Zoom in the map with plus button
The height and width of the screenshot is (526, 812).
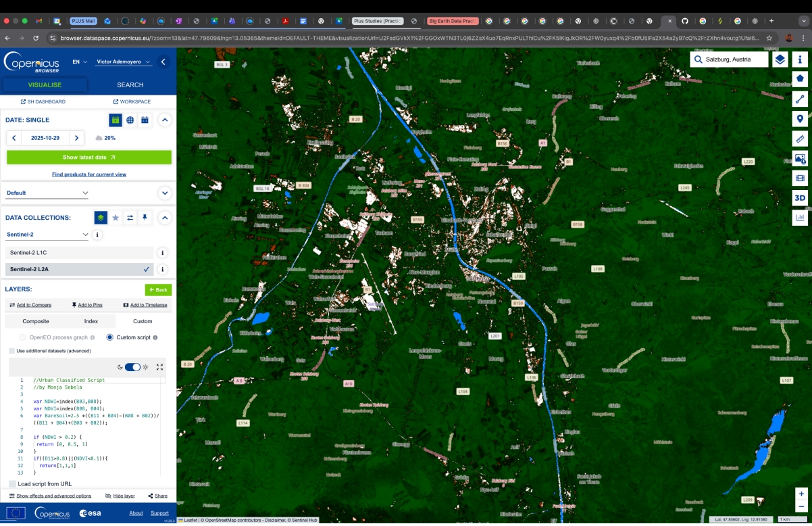pyautogui.click(x=801, y=494)
